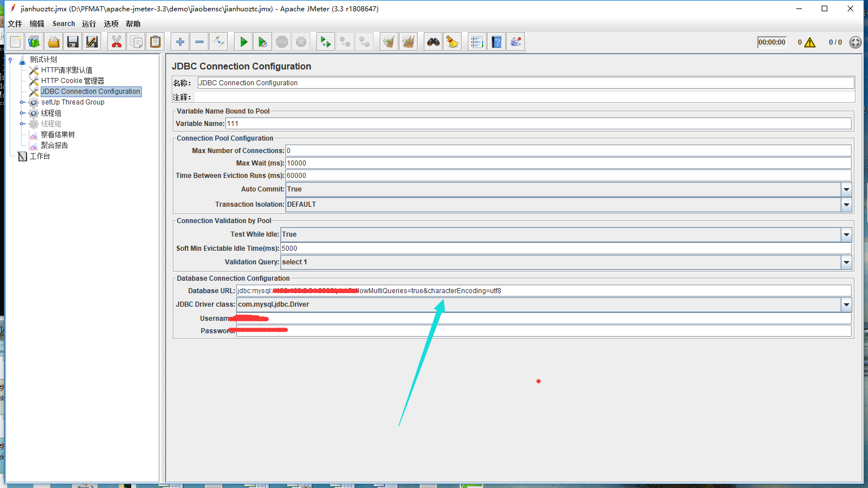Image resolution: width=868 pixels, height=488 pixels.
Task: Click the Time Between Eviction Runs field
Action: [568, 176]
